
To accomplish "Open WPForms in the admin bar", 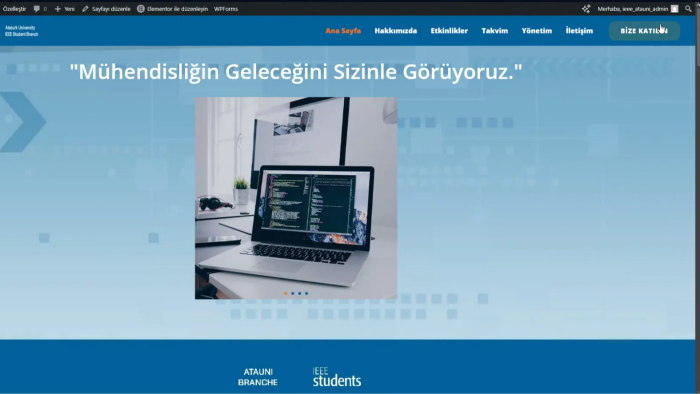I will tap(226, 9).
